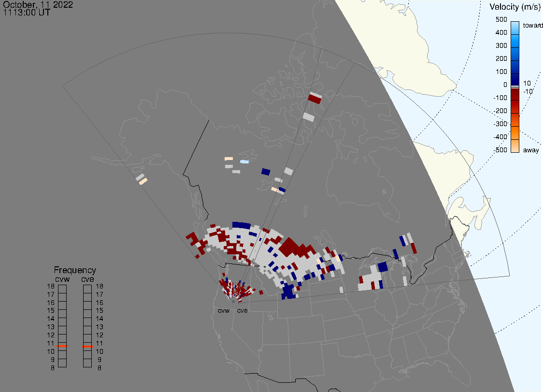Pick the peach -400 to -500 colorbar segment
This screenshot has width=543, height=392.
(515, 145)
